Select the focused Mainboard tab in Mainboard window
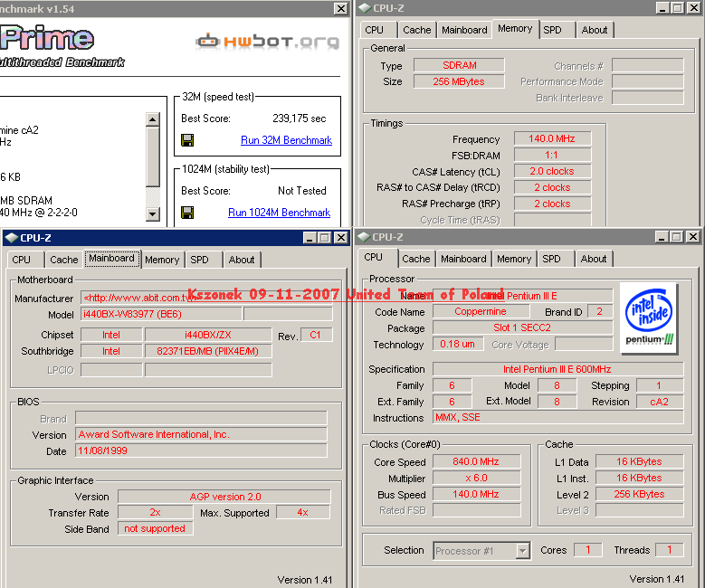This screenshot has width=705, height=588. (111, 259)
